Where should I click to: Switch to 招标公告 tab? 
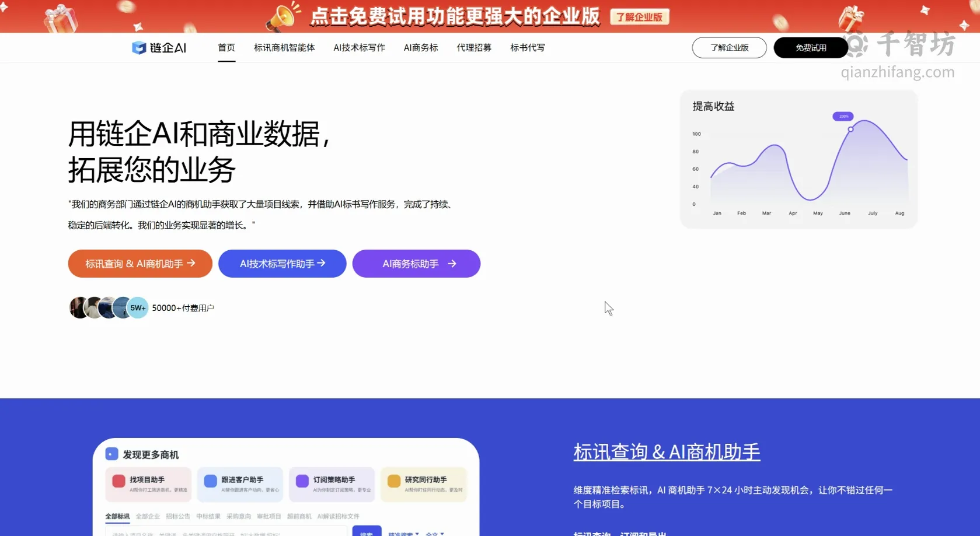pos(178,516)
